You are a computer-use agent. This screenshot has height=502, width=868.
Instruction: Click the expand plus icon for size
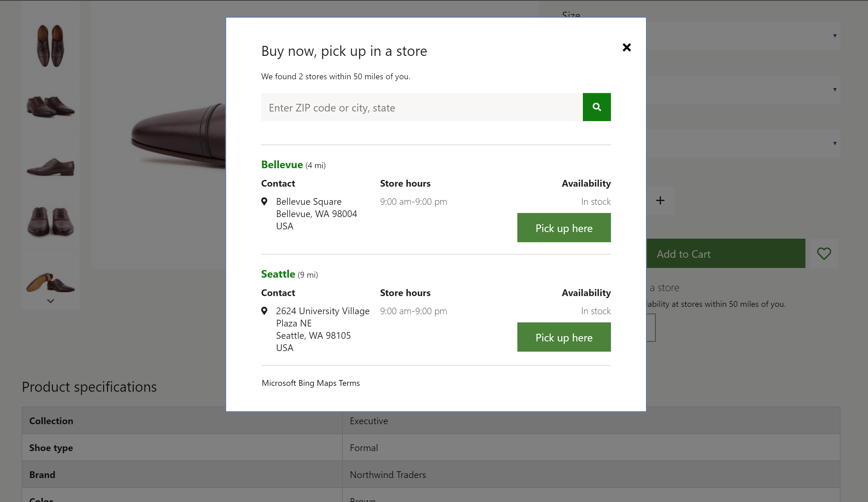coord(661,200)
